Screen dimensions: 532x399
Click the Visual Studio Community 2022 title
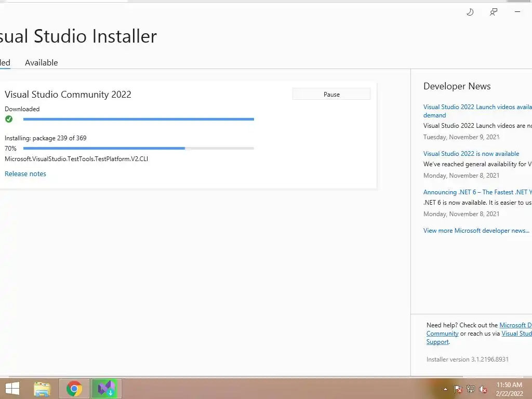click(x=68, y=95)
